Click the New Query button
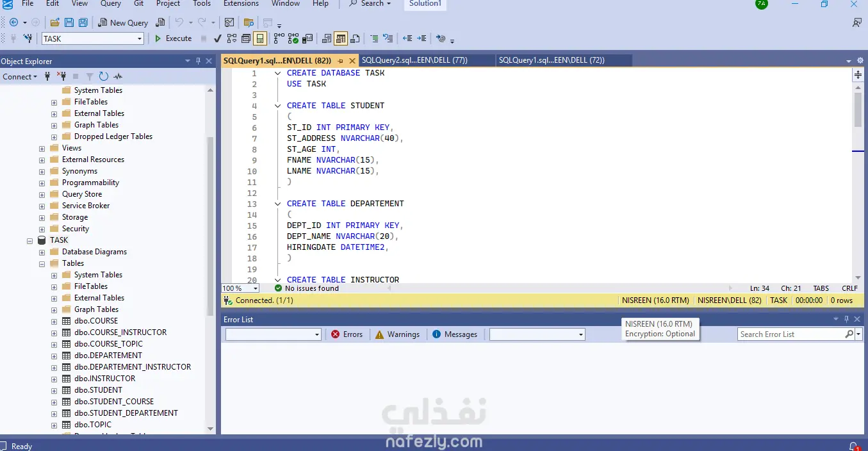Screen dimensions: 868x451 [x=123, y=22]
